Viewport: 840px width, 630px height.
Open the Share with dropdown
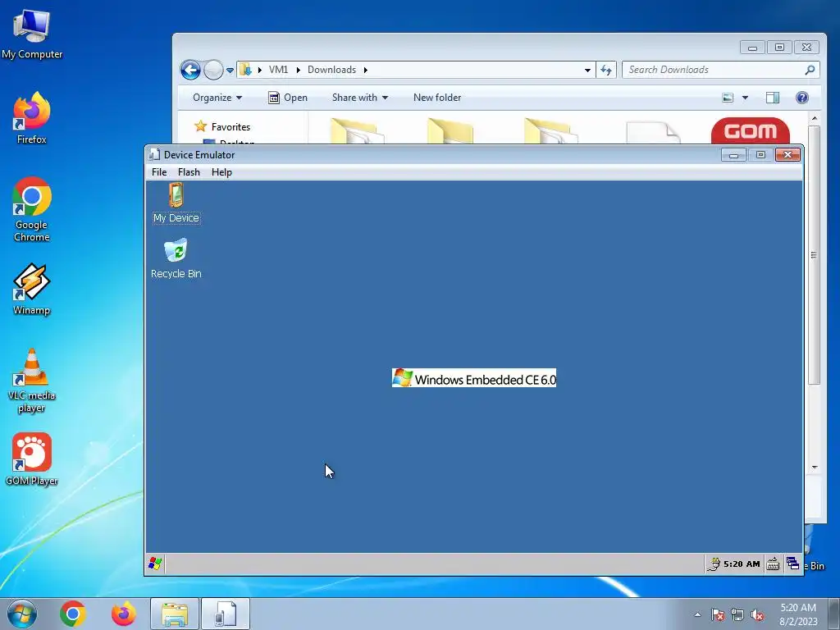359,98
